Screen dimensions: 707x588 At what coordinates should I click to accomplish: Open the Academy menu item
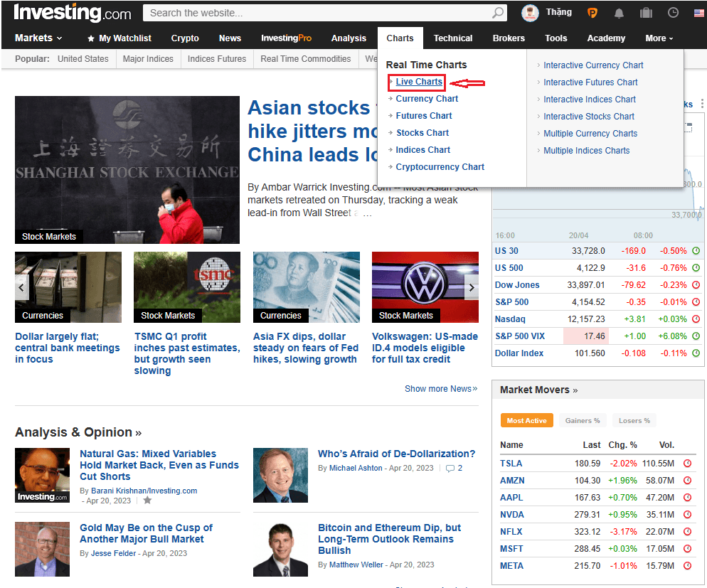coord(606,38)
